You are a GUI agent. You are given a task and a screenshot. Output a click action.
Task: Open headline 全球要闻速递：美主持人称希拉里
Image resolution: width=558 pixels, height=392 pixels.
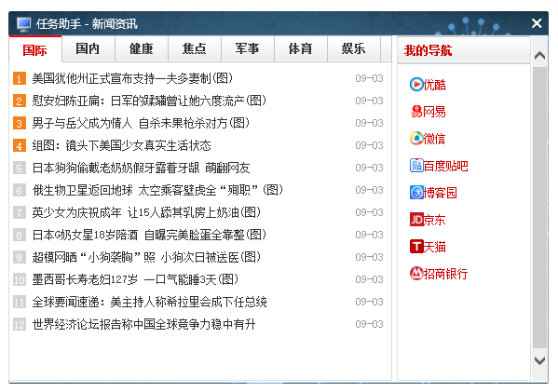[x=149, y=302]
